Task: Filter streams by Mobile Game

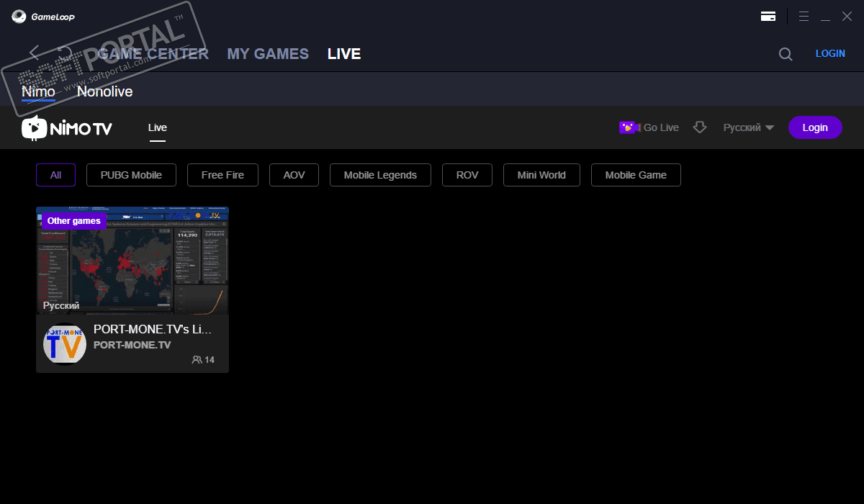Action: coord(636,175)
